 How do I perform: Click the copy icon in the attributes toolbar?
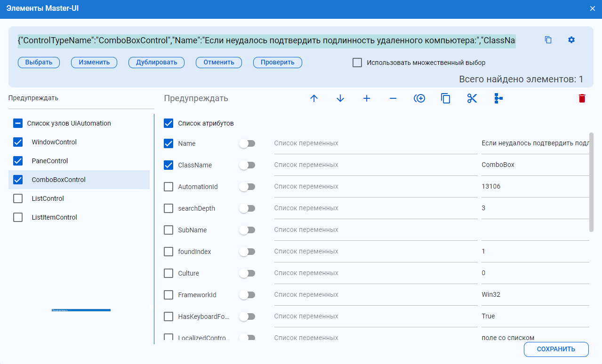446,98
